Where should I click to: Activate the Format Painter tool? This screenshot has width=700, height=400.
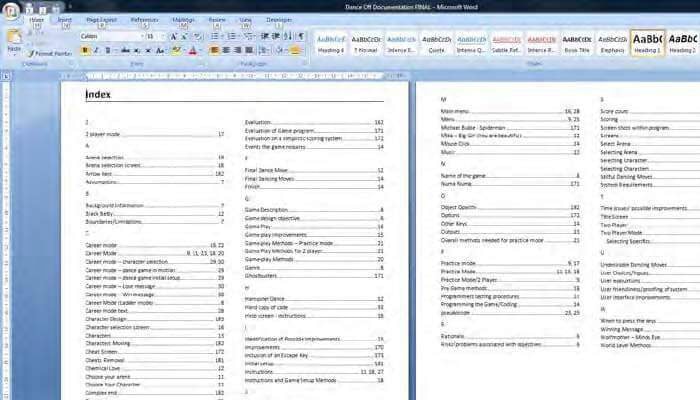[50, 53]
